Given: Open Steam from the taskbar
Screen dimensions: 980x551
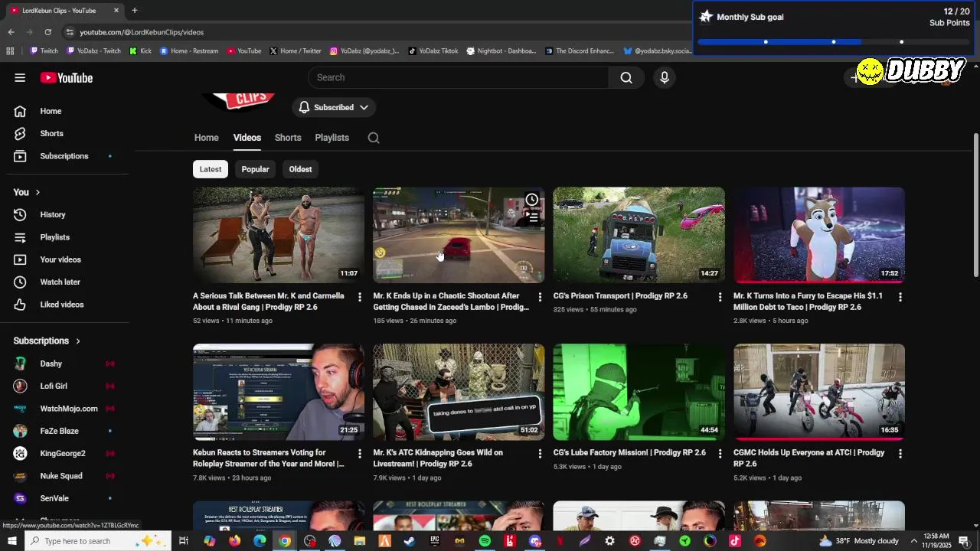Looking at the screenshot, I should click(410, 541).
